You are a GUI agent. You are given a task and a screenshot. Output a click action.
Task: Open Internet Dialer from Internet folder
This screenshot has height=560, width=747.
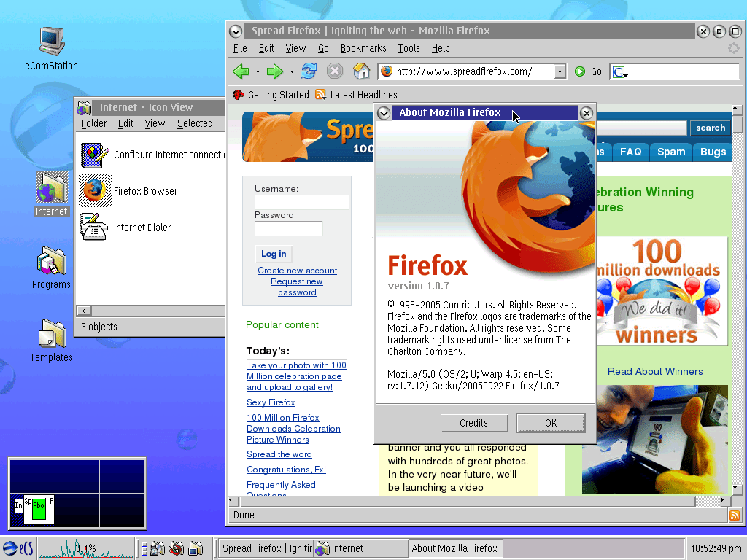pos(95,227)
